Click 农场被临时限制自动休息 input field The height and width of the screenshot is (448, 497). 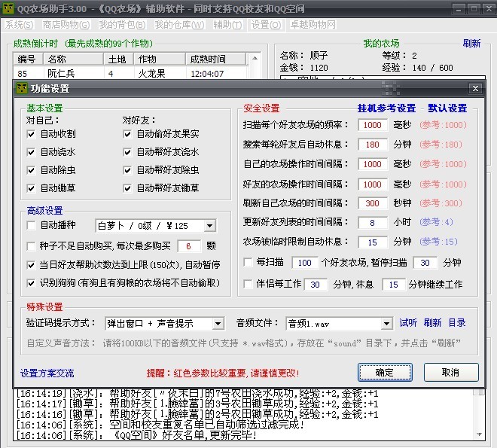(x=373, y=242)
